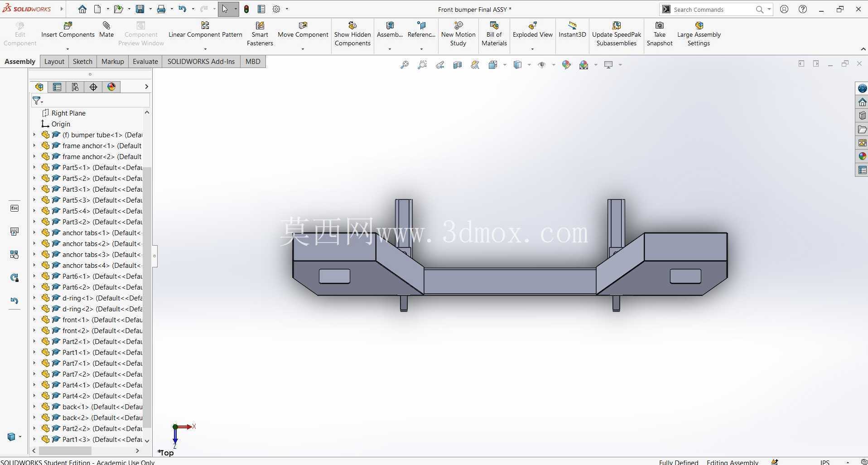Viewport: 868px width, 465px height.
Task: Click the Zoom to Fit icon
Action: point(405,65)
